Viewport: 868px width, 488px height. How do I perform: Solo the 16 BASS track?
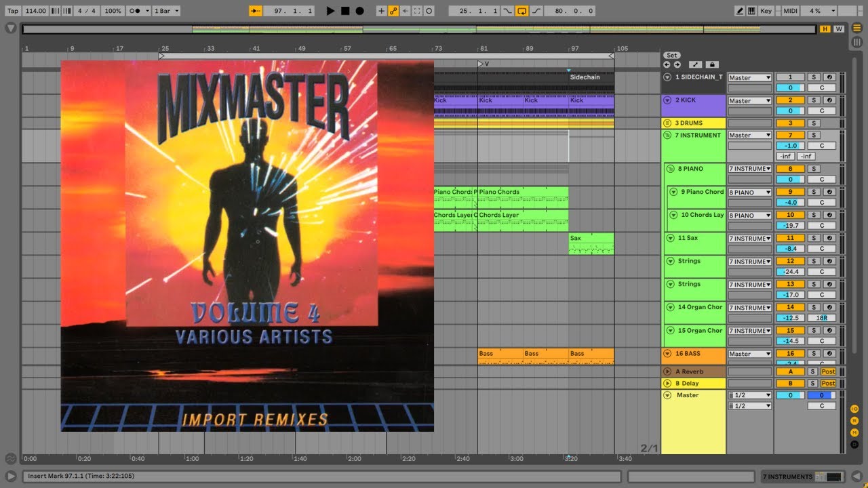814,354
